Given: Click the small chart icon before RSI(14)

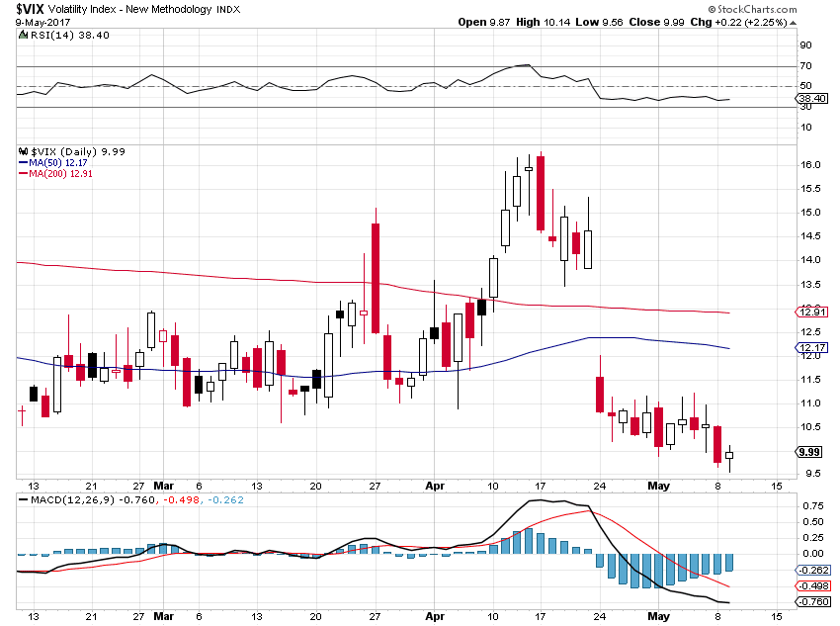Looking at the screenshot, I should 23,35.
